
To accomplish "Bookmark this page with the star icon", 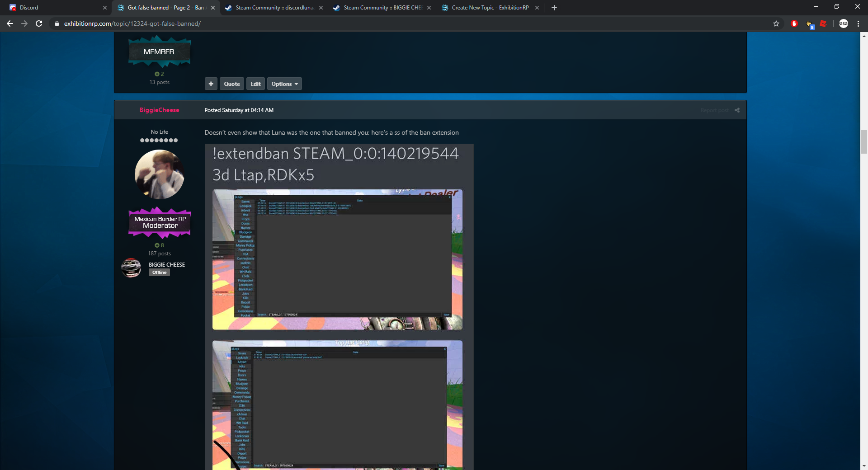I will pyautogui.click(x=776, y=23).
